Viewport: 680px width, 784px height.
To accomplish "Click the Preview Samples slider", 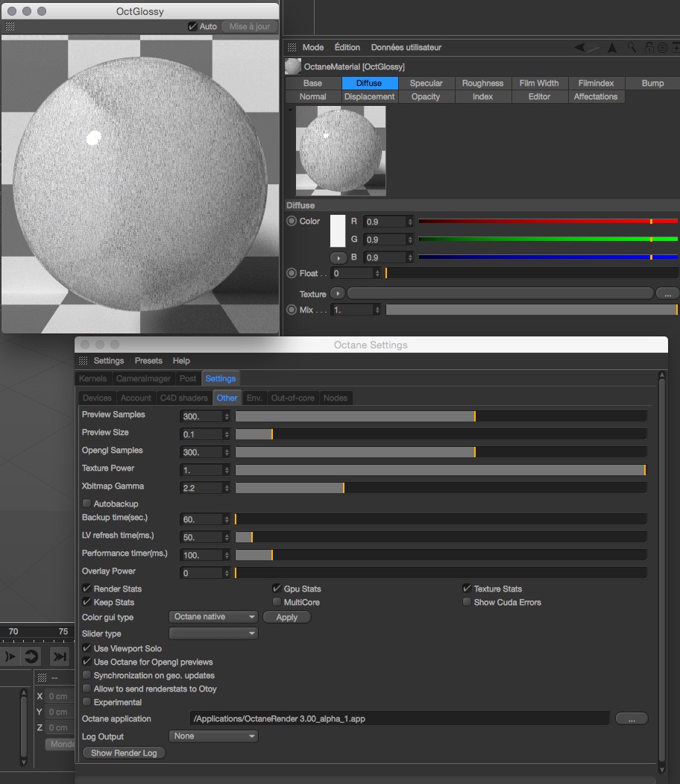I will click(441, 416).
